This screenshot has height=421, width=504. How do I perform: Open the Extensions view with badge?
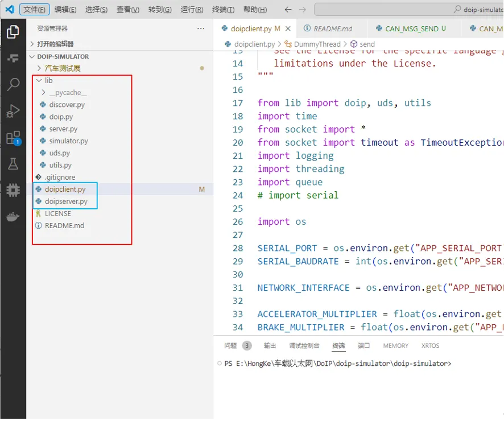tap(14, 138)
